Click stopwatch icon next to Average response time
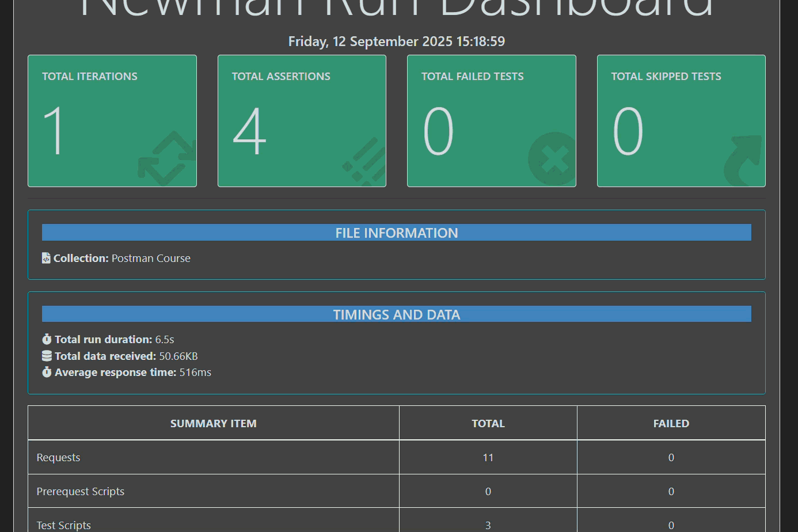 (47, 372)
